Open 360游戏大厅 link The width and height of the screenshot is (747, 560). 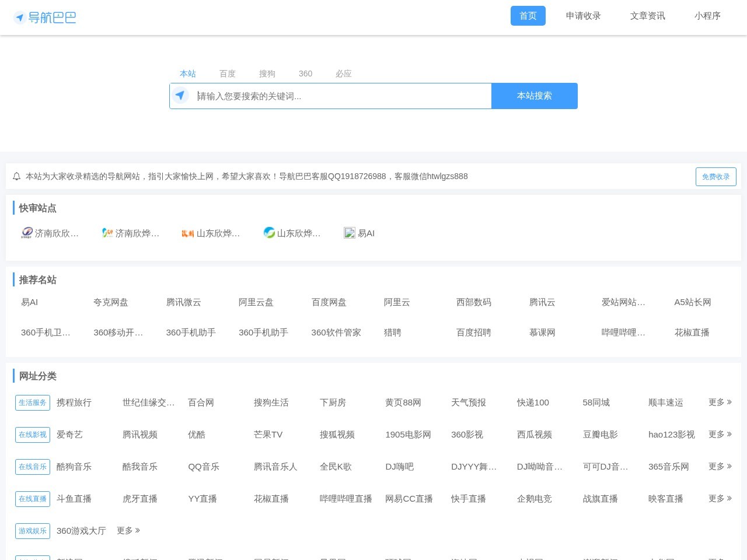81,531
